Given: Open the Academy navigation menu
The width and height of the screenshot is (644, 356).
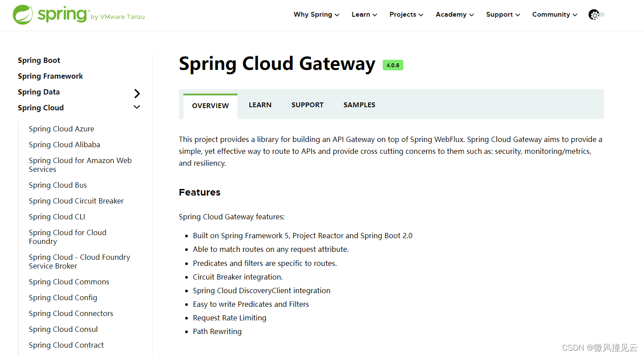Looking at the screenshot, I should 454,15.
